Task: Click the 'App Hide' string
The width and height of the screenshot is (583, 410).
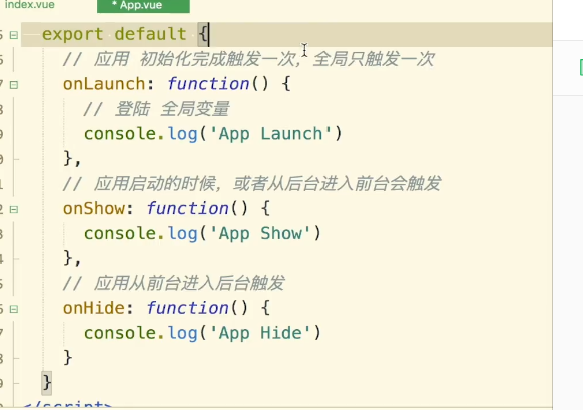Action: tap(260, 333)
